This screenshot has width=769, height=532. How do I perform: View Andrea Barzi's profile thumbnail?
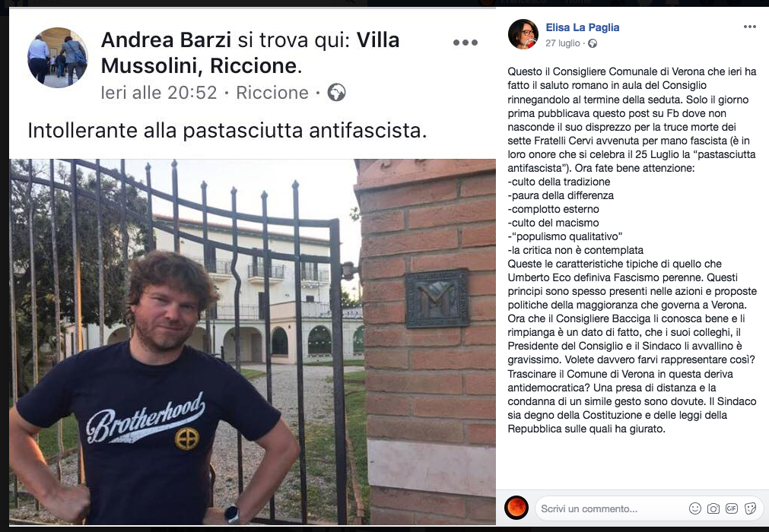coord(58,57)
